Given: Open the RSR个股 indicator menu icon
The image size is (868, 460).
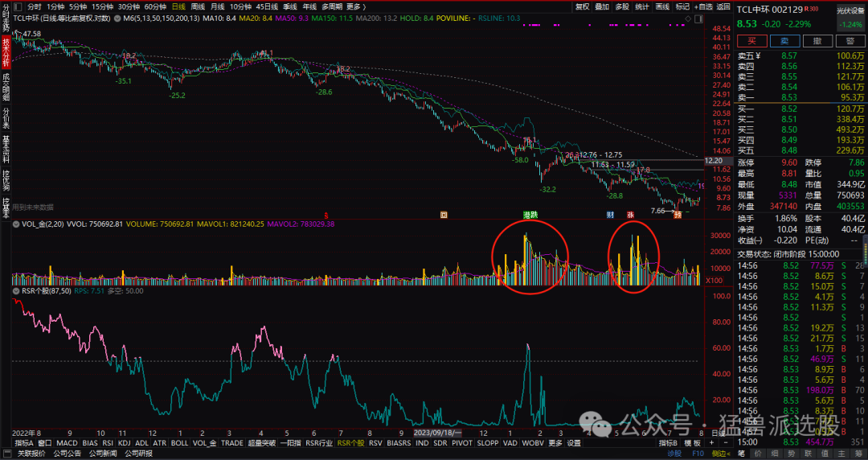Looking at the screenshot, I should (x=16, y=291).
